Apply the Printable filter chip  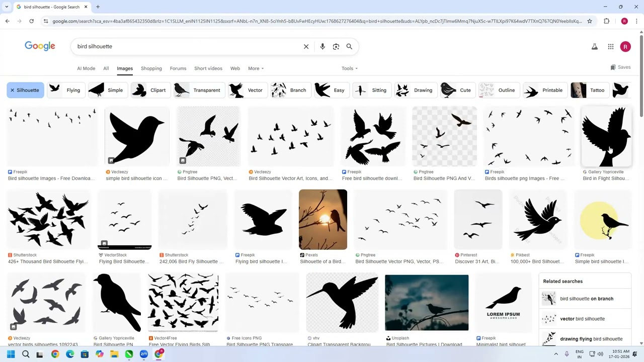click(544, 90)
